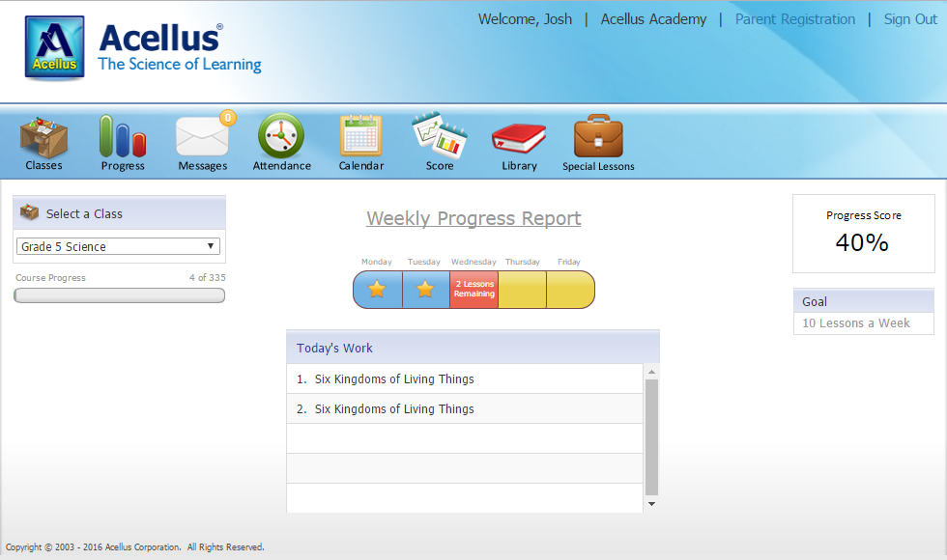Click the Course Progress bar
The image size is (947, 560).
coord(120,295)
